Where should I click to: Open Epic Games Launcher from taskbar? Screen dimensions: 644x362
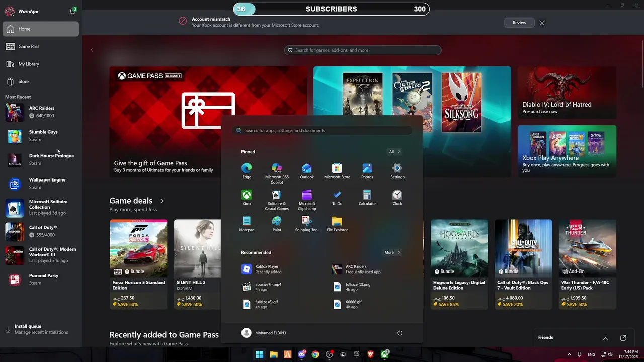point(357,354)
